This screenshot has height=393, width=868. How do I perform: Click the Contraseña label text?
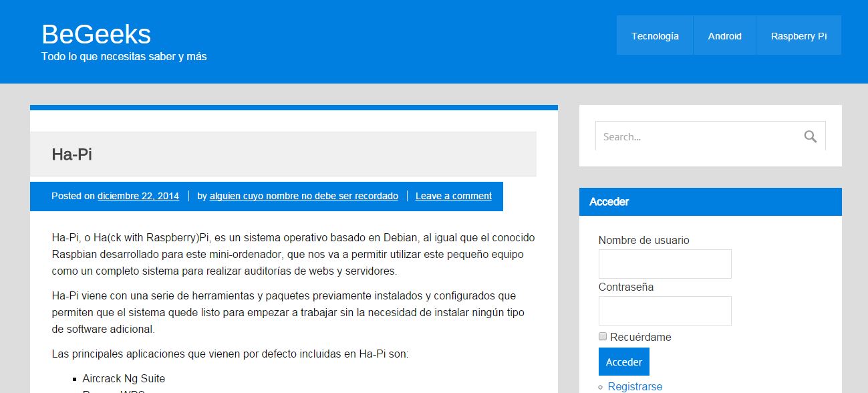click(x=626, y=287)
